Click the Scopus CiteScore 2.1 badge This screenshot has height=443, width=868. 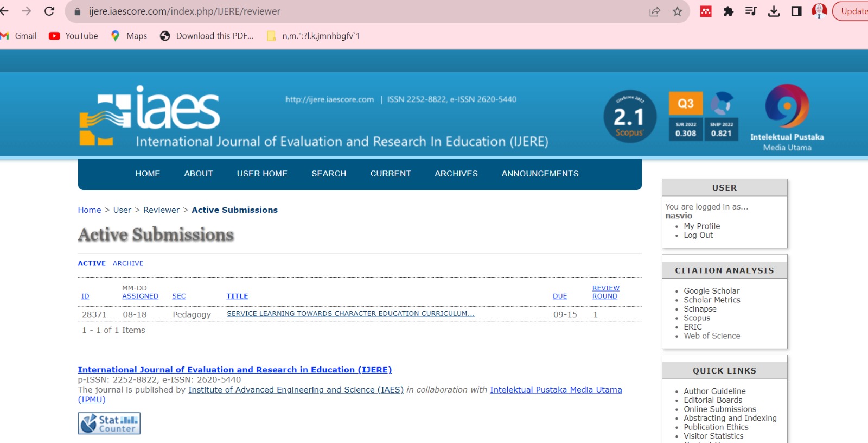tap(629, 117)
